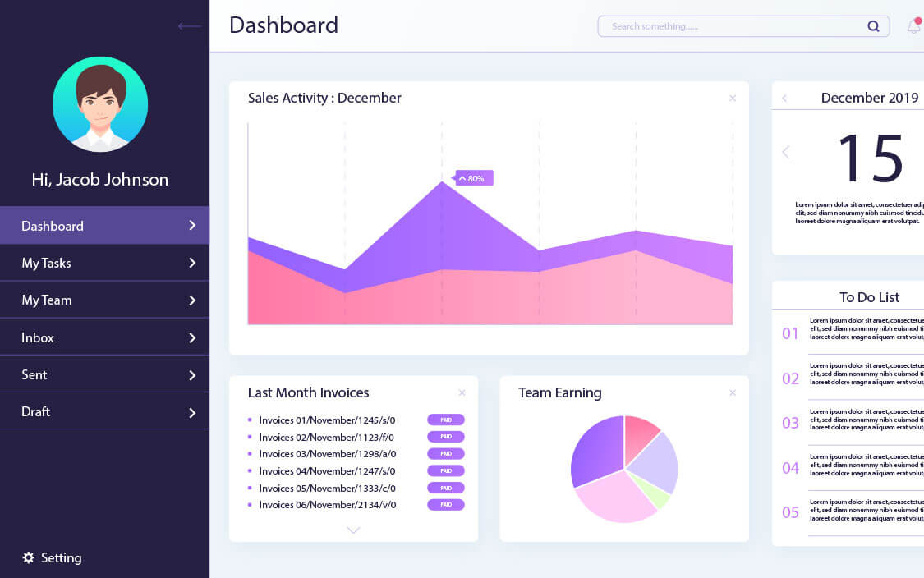
Task: Open notifications via the bell icon
Action: (x=913, y=25)
